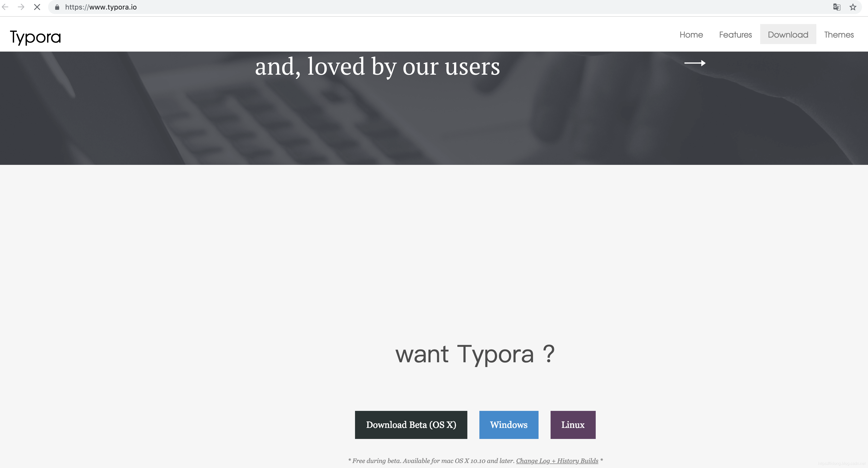Click the browser translate page icon

pos(837,6)
